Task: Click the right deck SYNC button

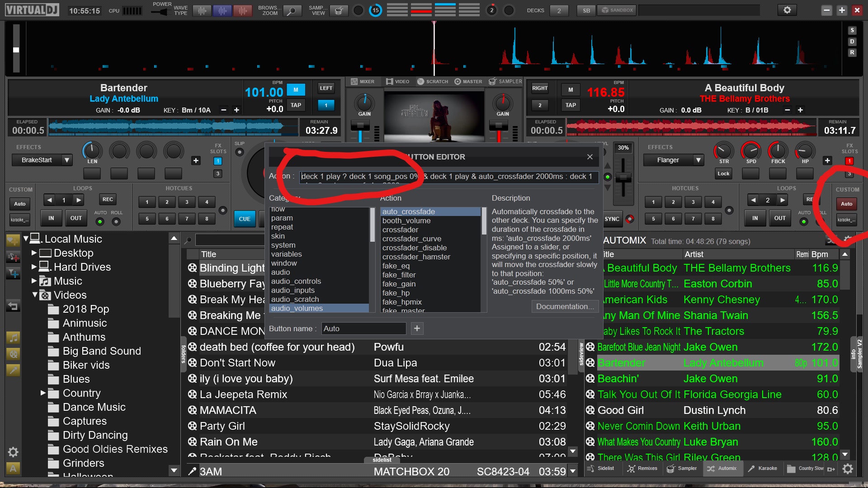Action: [x=612, y=219]
